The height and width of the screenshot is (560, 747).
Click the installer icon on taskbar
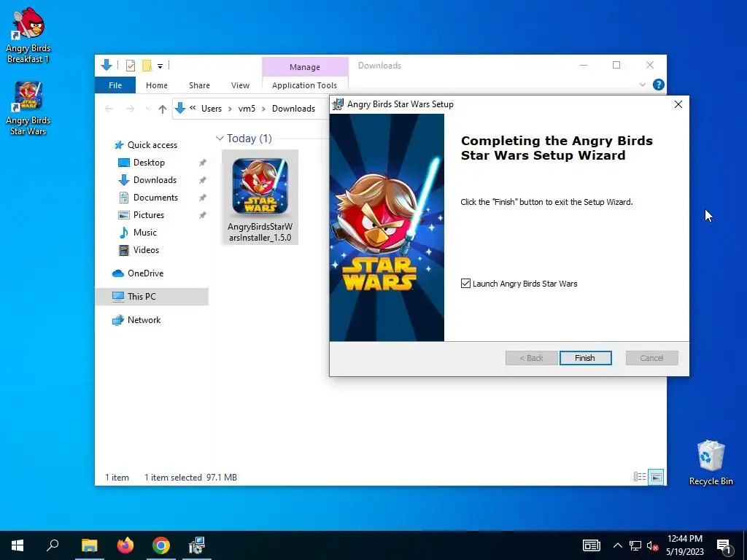click(x=196, y=545)
